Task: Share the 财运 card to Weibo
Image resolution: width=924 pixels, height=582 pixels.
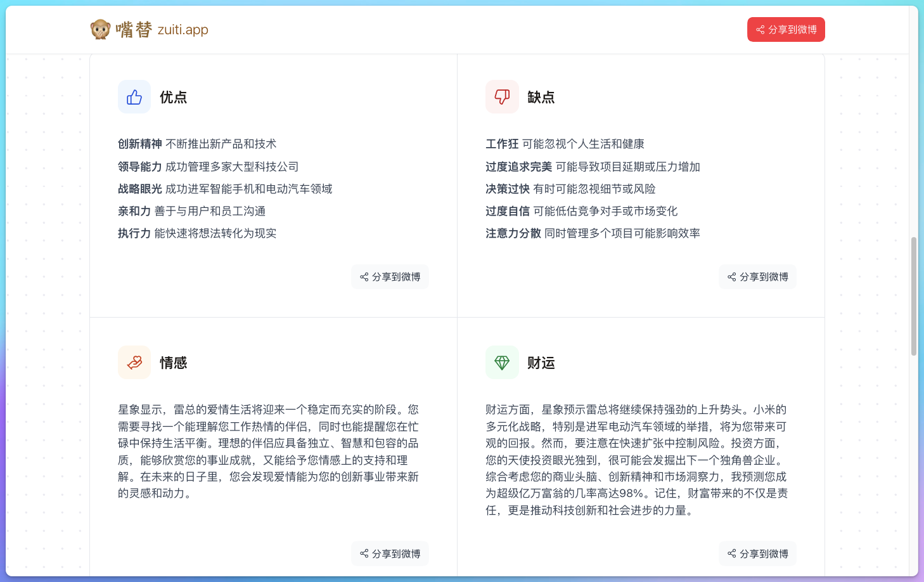Action: pyautogui.click(x=757, y=553)
